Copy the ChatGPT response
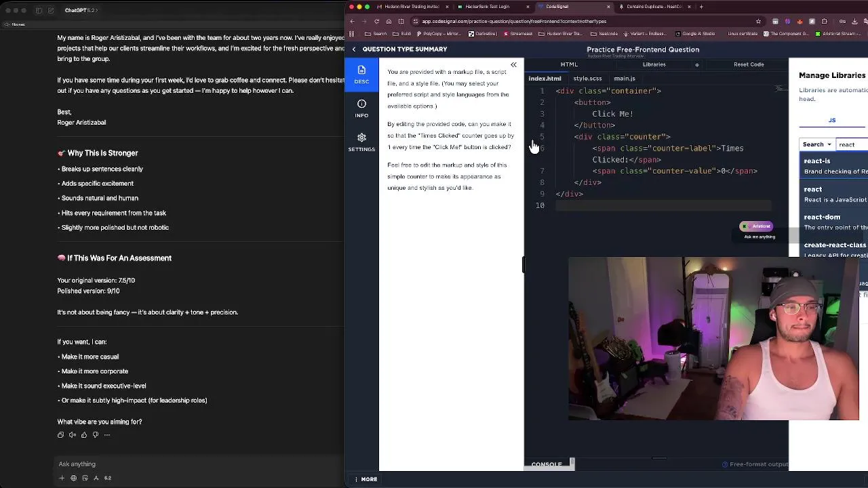This screenshot has height=488, width=868. (x=61, y=435)
